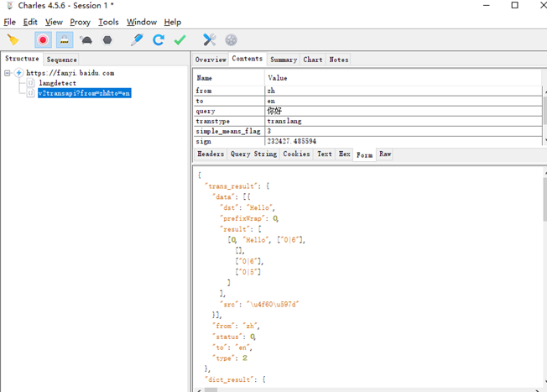Toggle the red recording button
The width and height of the screenshot is (547, 392).
pyautogui.click(x=43, y=39)
